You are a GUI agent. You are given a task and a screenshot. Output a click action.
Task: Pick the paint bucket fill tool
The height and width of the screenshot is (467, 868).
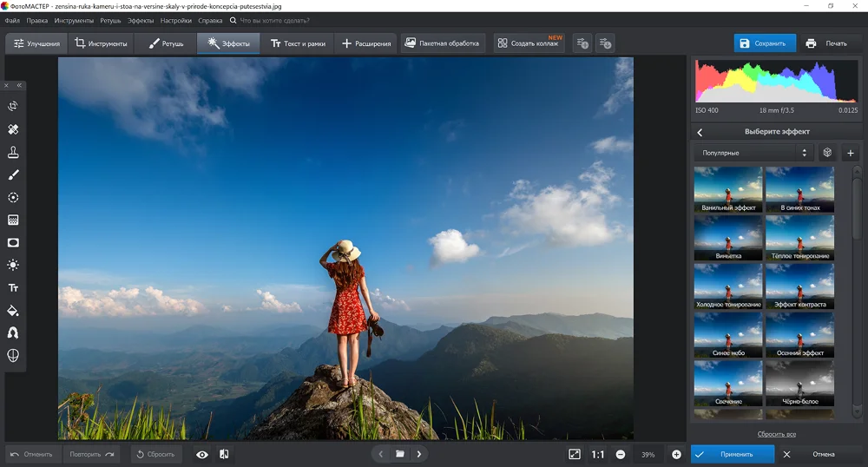13,310
